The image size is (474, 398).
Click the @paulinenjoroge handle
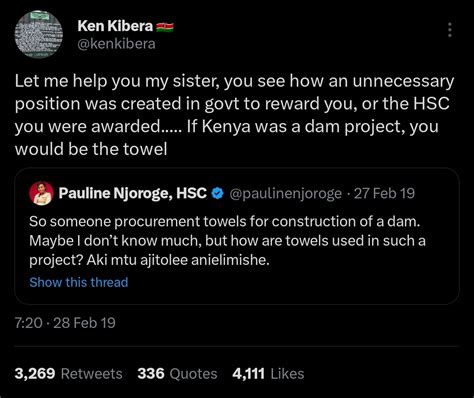286,194
